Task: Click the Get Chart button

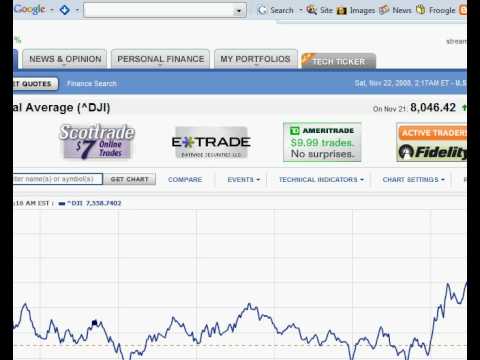Action: [129, 179]
